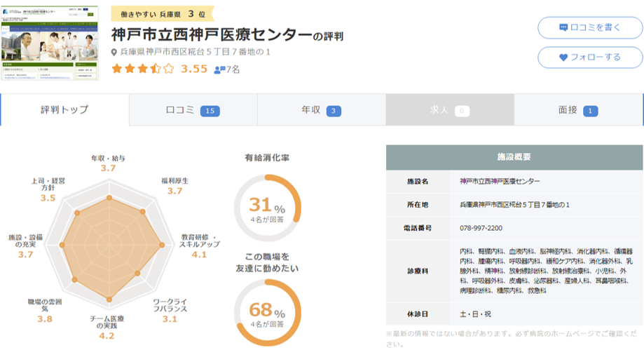Click the 所在地 address in facility table
The image size is (644, 350).
click(514, 205)
